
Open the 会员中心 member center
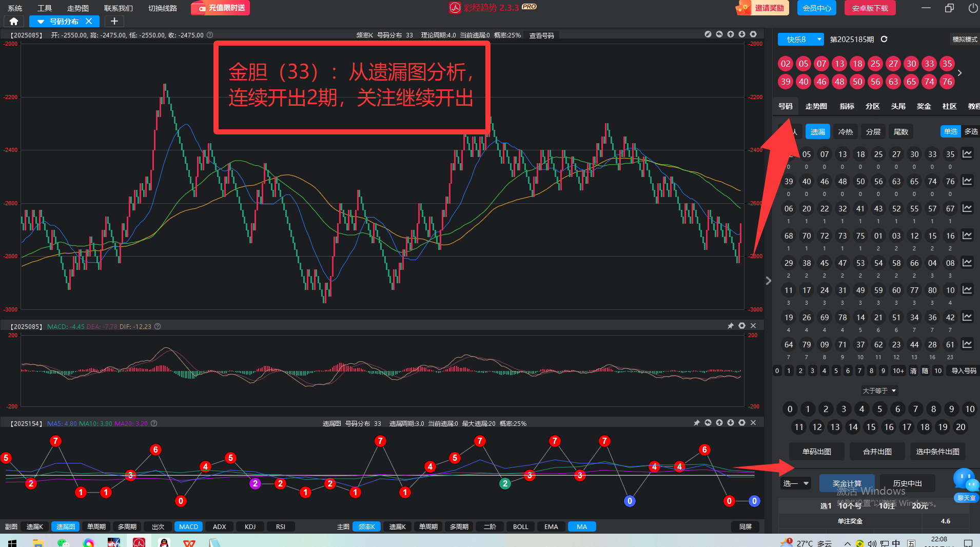coord(817,8)
